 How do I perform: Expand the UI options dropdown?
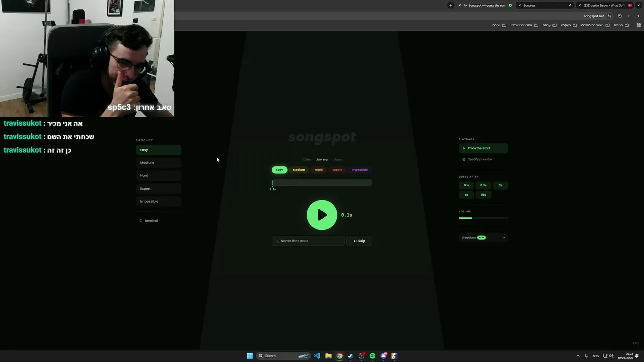[484, 237]
